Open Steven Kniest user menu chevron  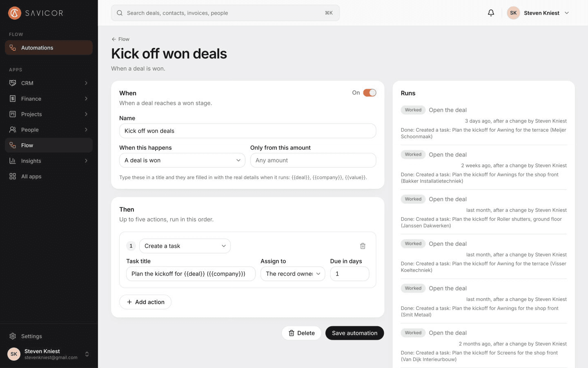coord(567,13)
